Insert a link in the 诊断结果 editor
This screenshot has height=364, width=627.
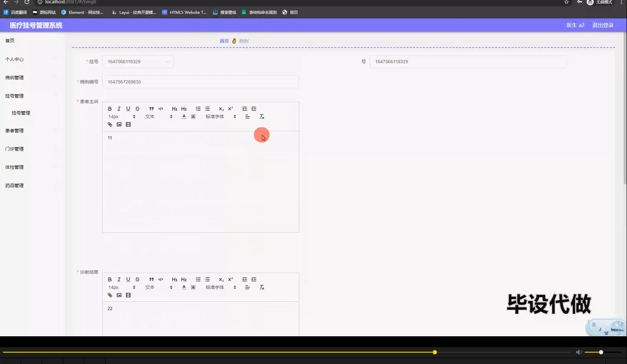[110, 295]
